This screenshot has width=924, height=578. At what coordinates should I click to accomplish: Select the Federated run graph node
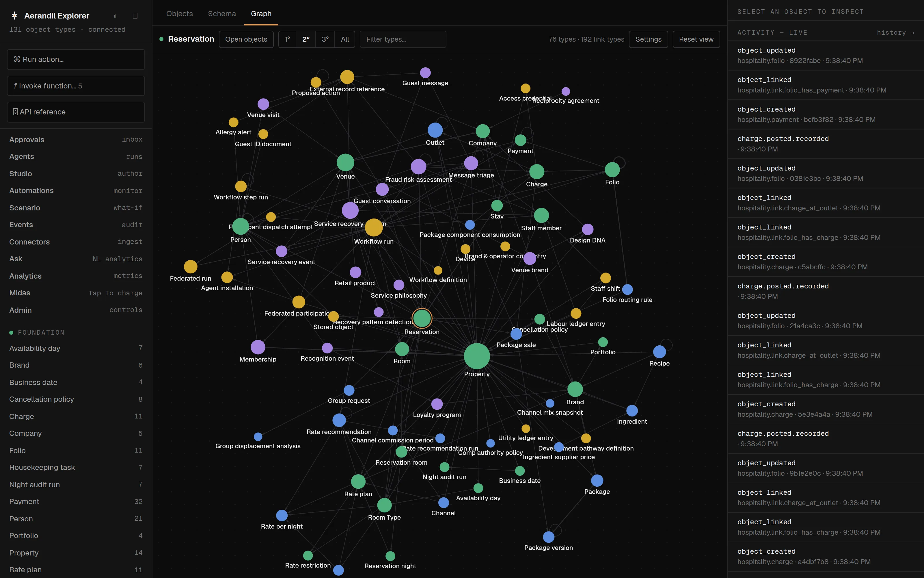191,266
